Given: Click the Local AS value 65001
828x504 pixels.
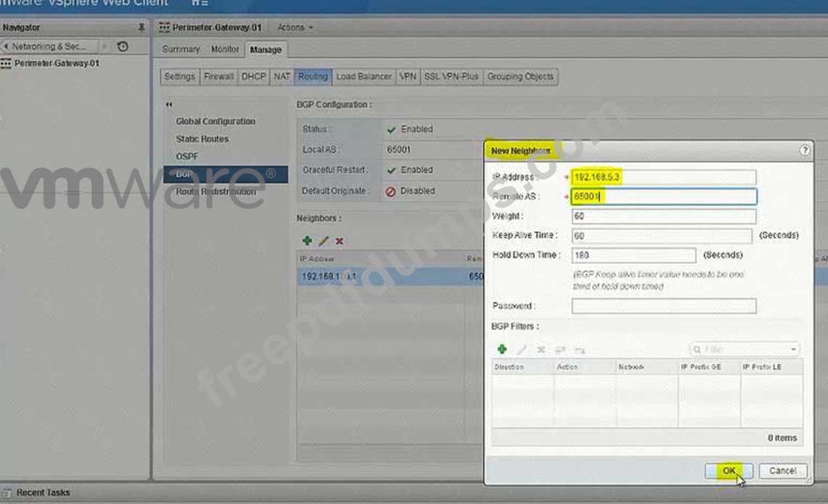Looking at the screenshot, I should (x=398, y=150).
